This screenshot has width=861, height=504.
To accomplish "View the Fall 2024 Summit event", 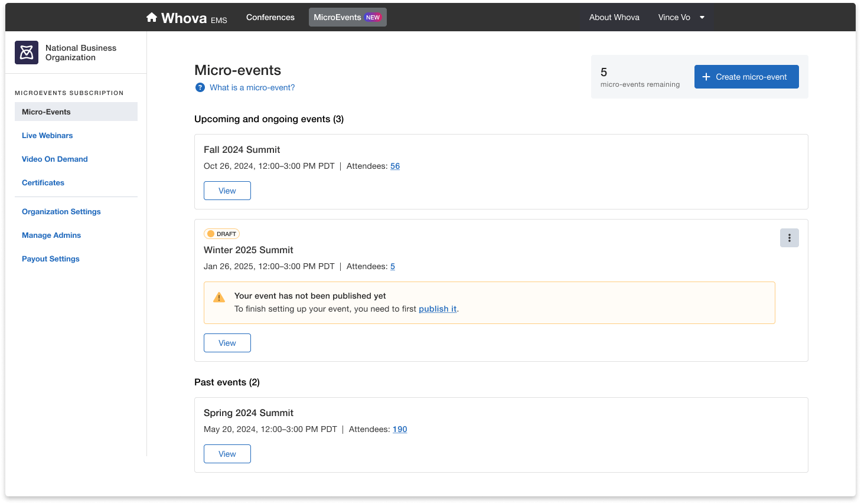I will (x=227, y=191).
